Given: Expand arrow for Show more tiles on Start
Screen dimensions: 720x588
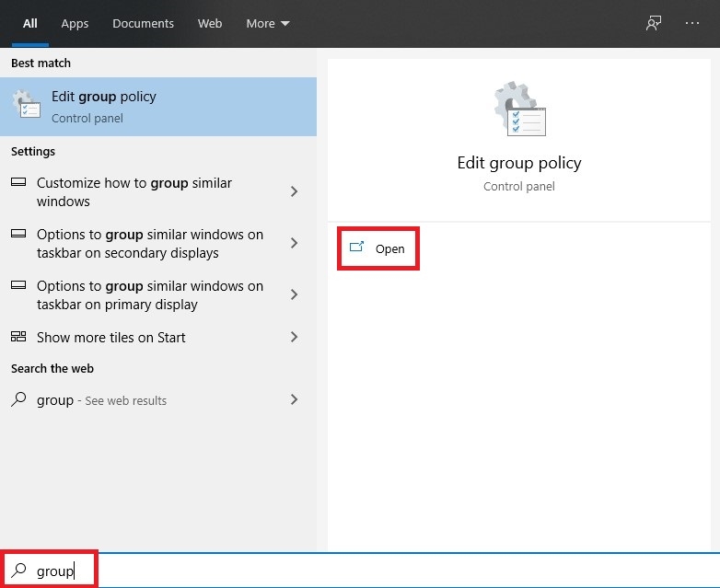Looking at the screenshot, I should pos(295,337).
